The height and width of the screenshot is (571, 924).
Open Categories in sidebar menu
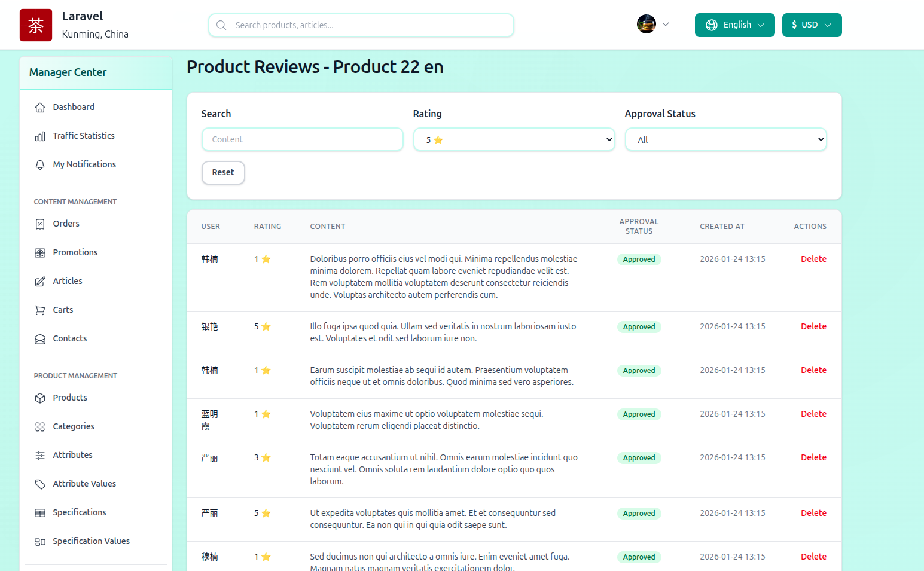[74, 426]
